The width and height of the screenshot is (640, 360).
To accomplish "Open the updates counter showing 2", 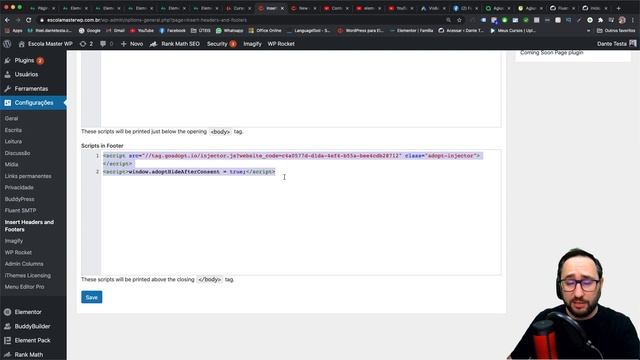I will point(86,44).
